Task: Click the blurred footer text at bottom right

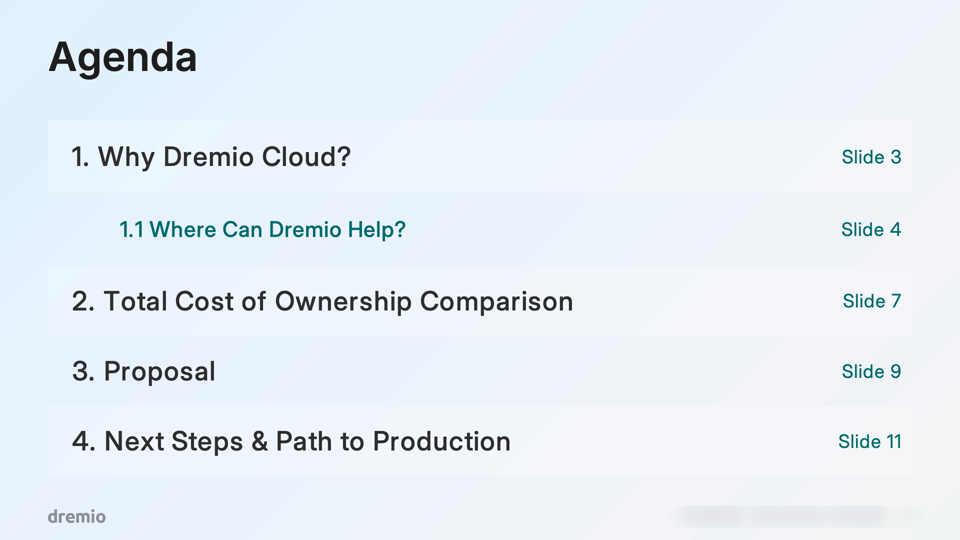Action: [796, 516]
